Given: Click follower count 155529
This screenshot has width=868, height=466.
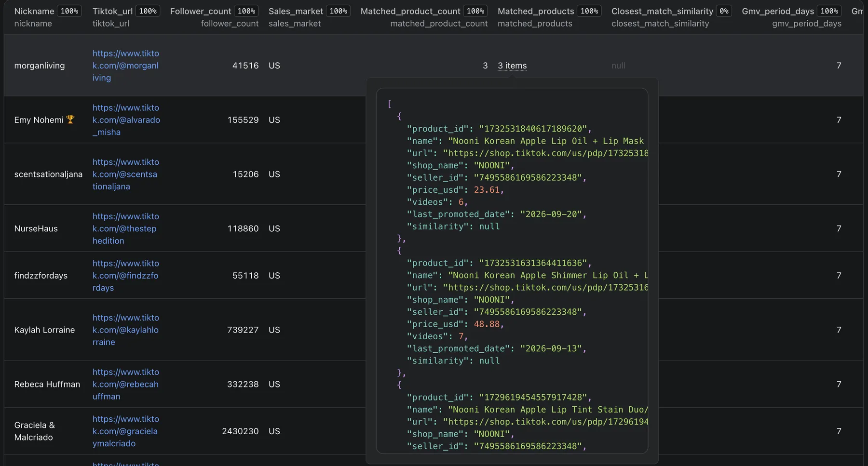Looking at the screenshot, I should tap(243, 120).
